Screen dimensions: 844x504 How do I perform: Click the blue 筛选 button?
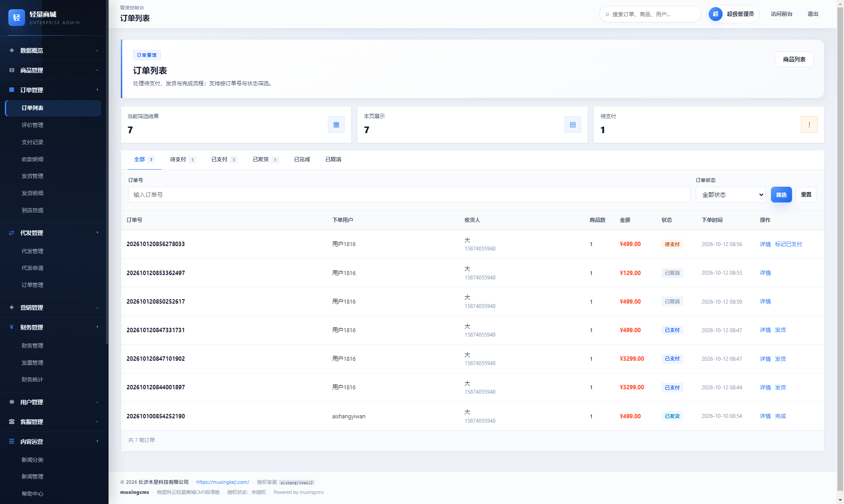[781, 195]
